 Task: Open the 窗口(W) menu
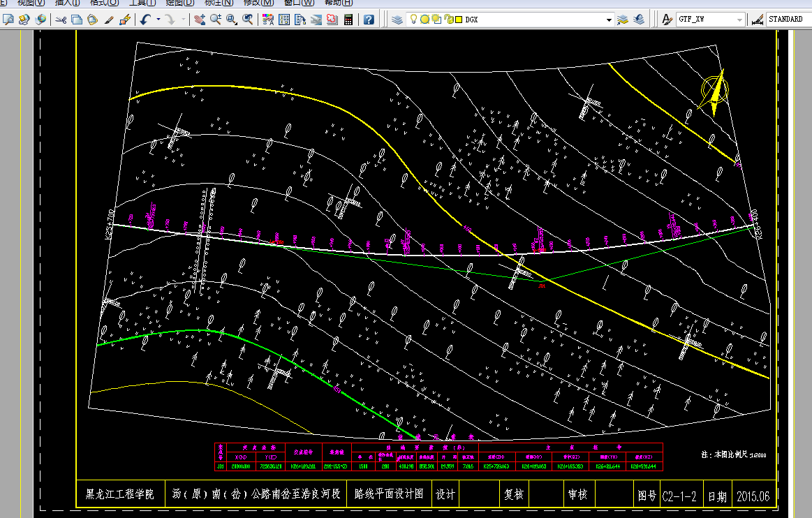click(299, 3)
